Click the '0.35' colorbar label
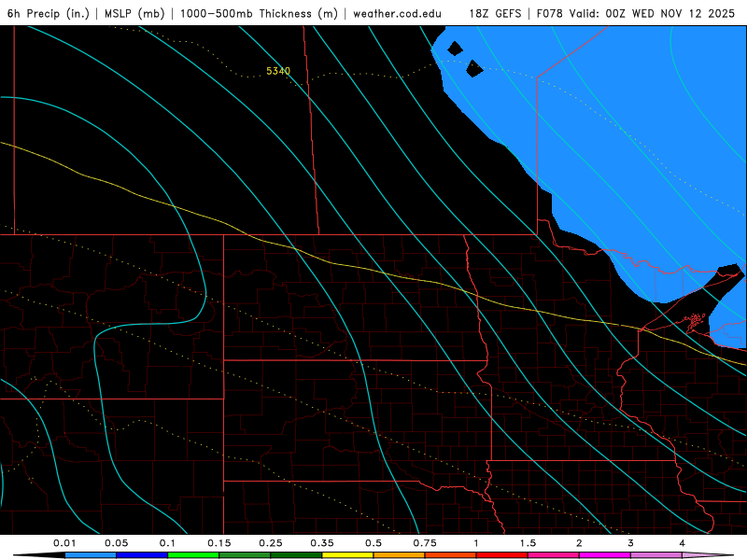This screenshot has height=560, width=747. (x=322, y=543)
